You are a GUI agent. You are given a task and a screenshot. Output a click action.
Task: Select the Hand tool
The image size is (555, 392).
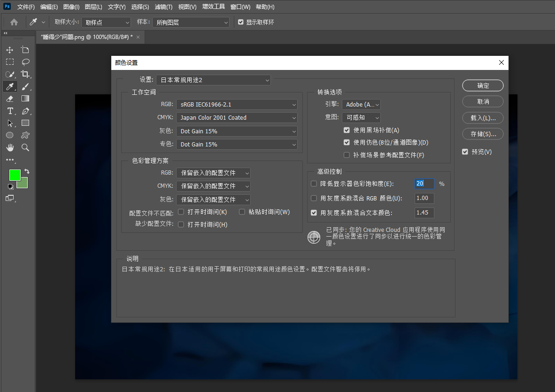pos(10,147)
